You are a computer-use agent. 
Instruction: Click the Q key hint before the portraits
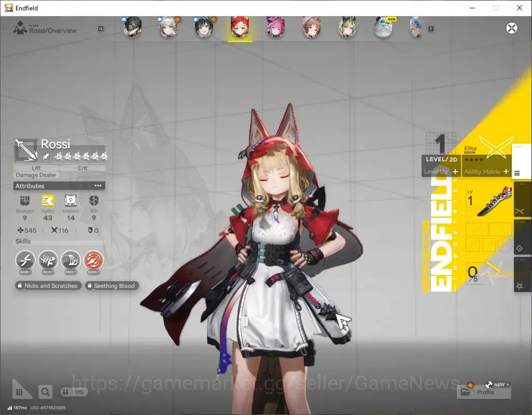(101, 29)
